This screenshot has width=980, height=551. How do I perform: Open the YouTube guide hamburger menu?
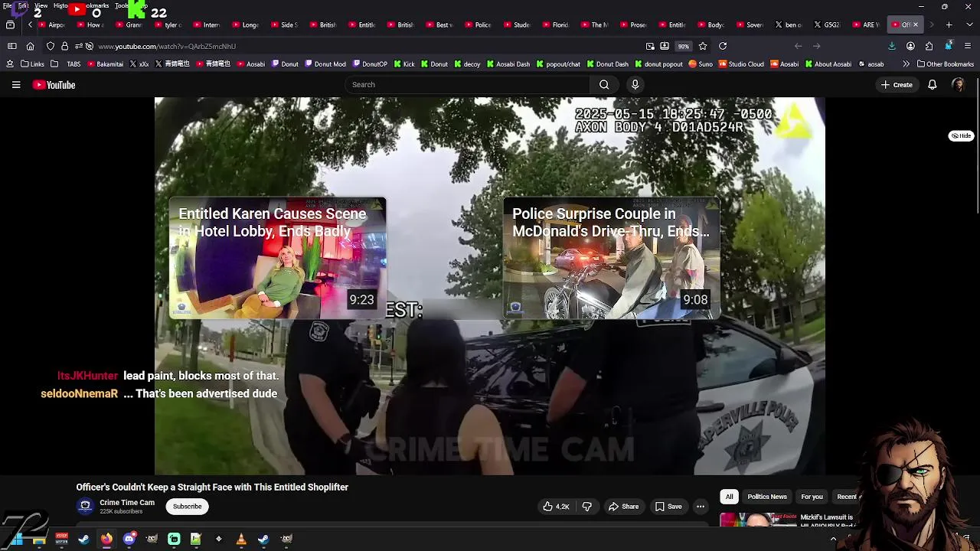click(x=15, y=85)
